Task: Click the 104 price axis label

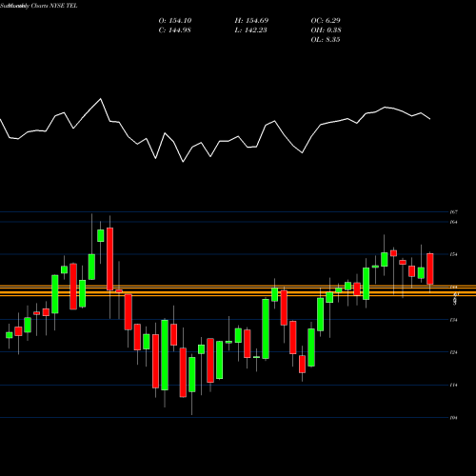Action: tap(454, 418)
